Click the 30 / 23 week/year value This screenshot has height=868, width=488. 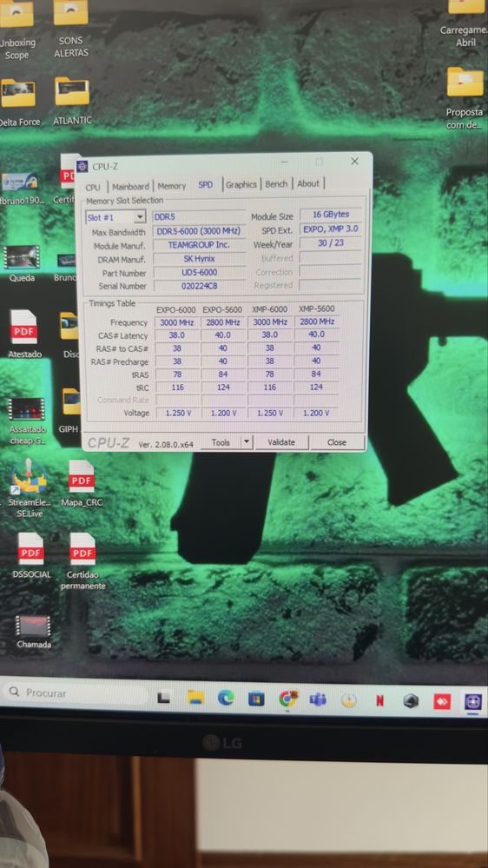point(331,242)
